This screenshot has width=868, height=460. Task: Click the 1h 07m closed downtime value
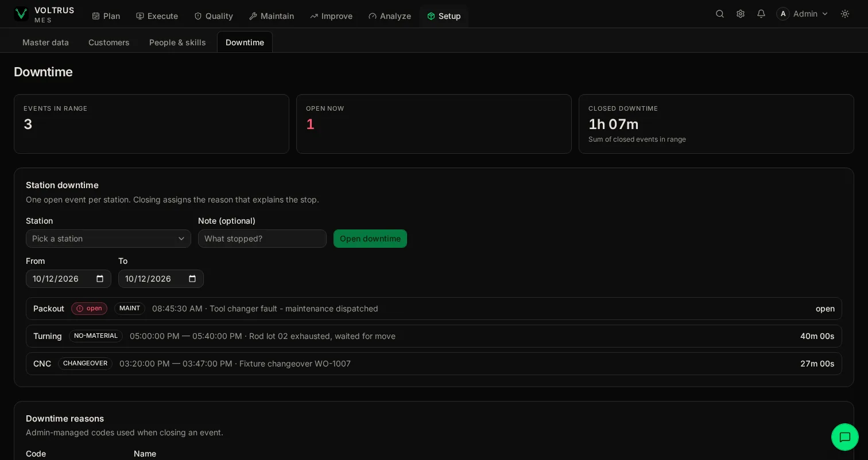tap(614, 124)
